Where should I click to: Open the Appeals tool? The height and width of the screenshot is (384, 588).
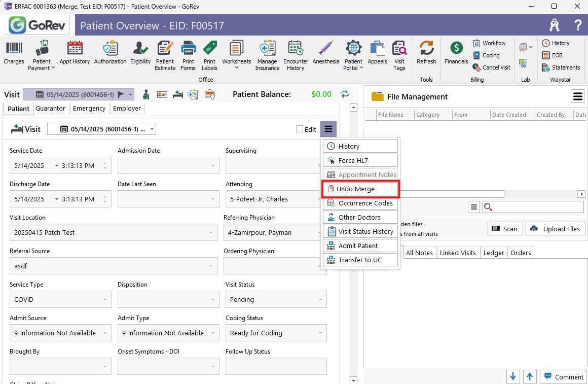377,53
